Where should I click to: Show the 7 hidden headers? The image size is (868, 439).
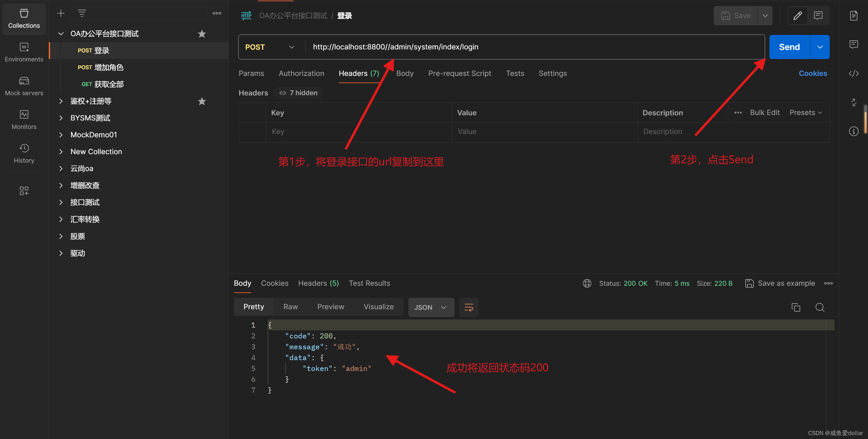coord(299,92)
